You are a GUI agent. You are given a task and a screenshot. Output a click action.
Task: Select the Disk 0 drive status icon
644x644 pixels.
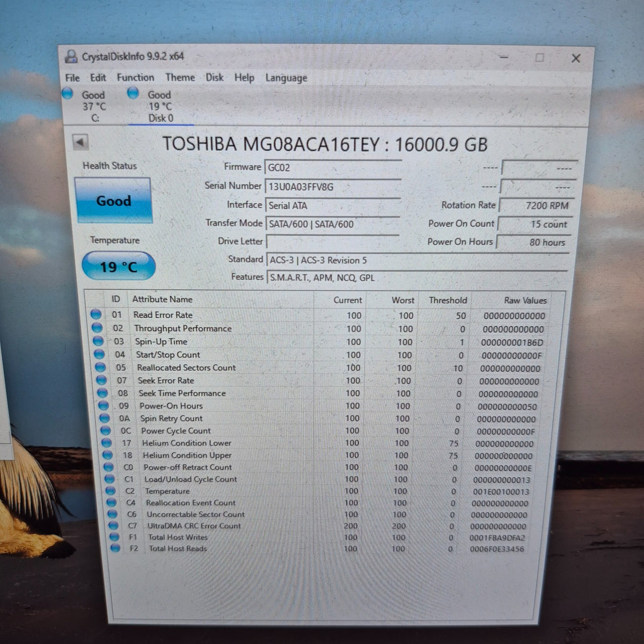[x=133, y=93]
